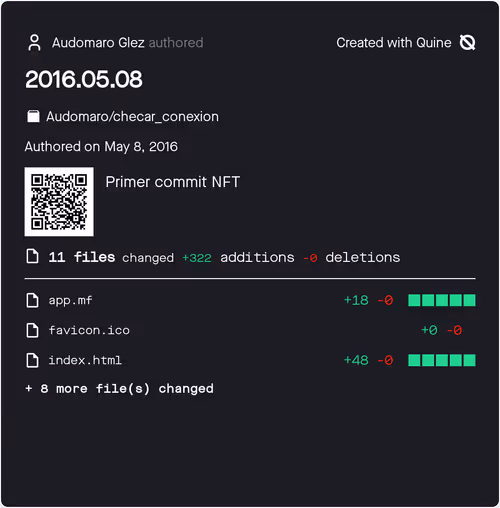Open the QR code image
Viewport: 500px width, 508px height.
tap(59, 202)
